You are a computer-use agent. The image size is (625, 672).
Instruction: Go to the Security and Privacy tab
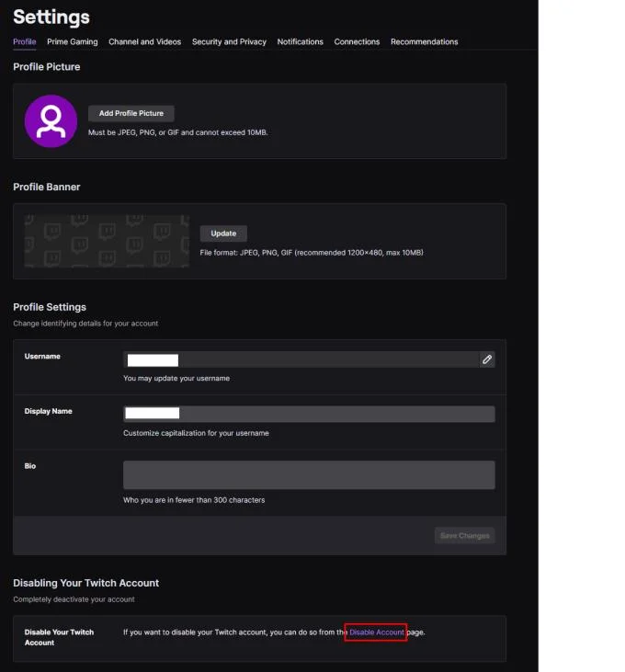[229, 42]
